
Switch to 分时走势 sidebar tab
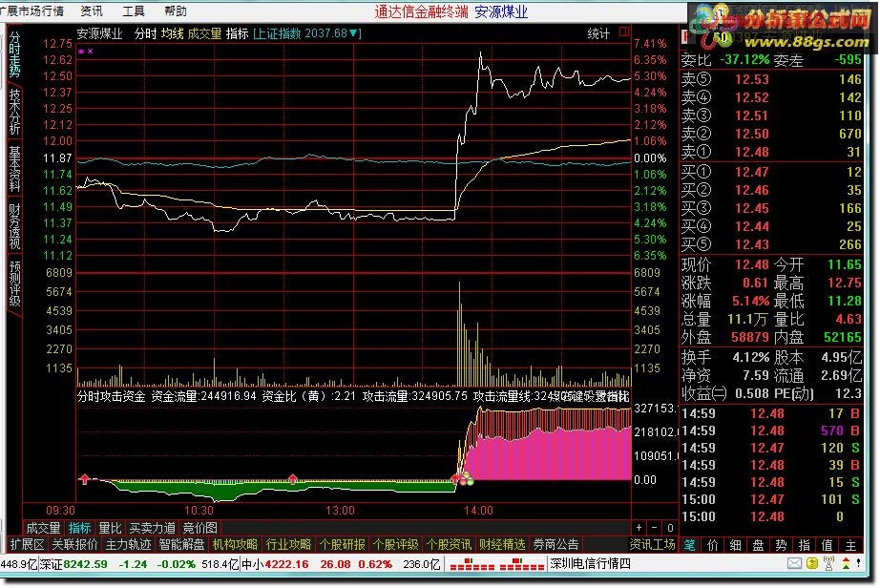pyautogui.click(x=14, y=54)
